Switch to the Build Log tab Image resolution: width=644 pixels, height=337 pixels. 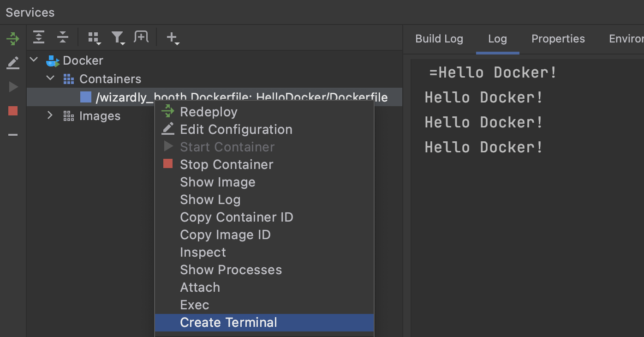[x=439, y=39]
